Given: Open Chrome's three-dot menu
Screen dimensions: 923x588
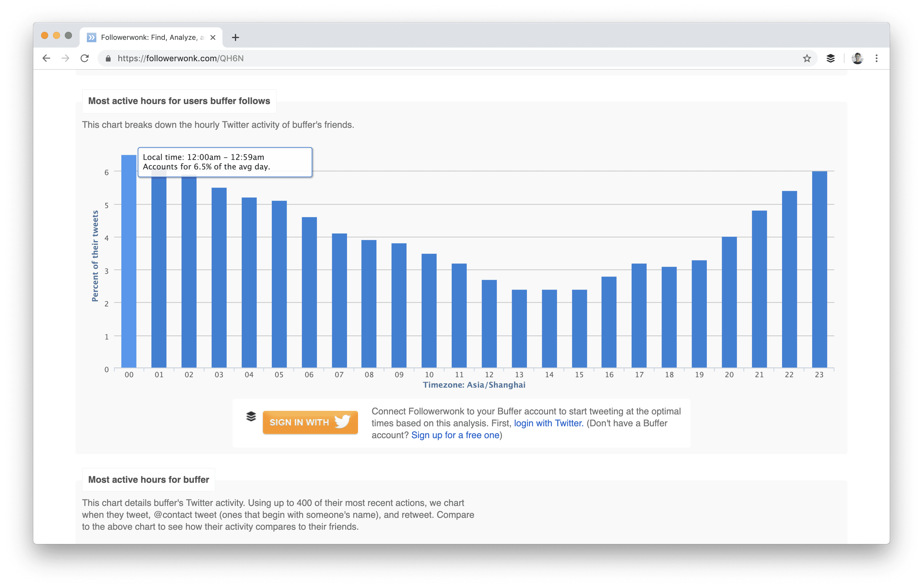Looking at the screenshot, I should click(x=877, y=58).
